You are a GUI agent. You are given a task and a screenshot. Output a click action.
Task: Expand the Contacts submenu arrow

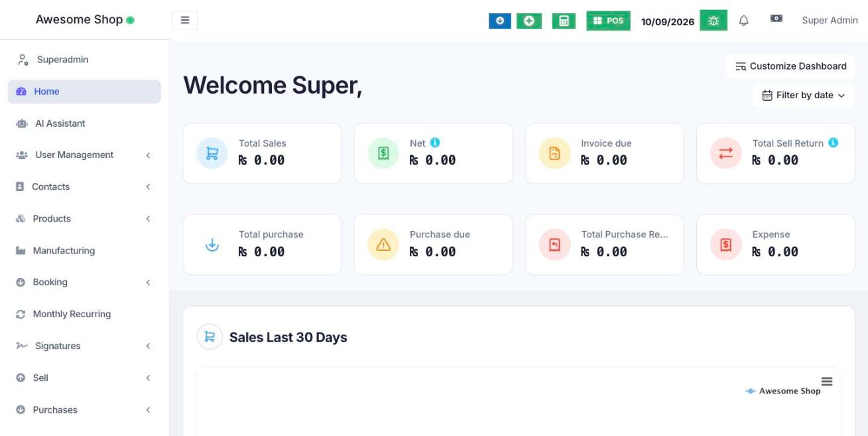149,187
